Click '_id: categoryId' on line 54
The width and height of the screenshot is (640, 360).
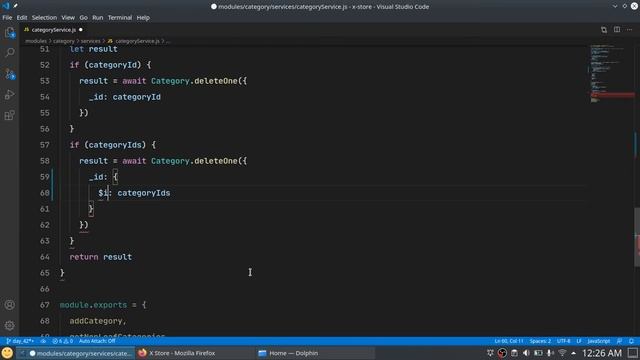[x=125, y=97]
